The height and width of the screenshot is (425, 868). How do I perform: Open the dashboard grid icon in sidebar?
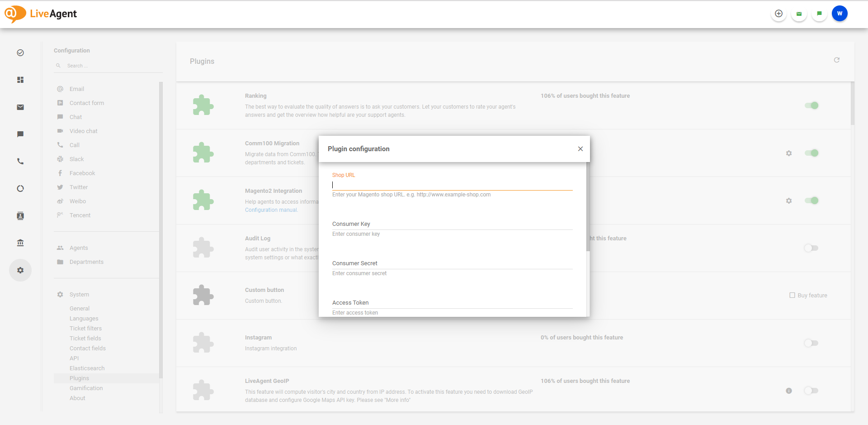tap(20, 80)
